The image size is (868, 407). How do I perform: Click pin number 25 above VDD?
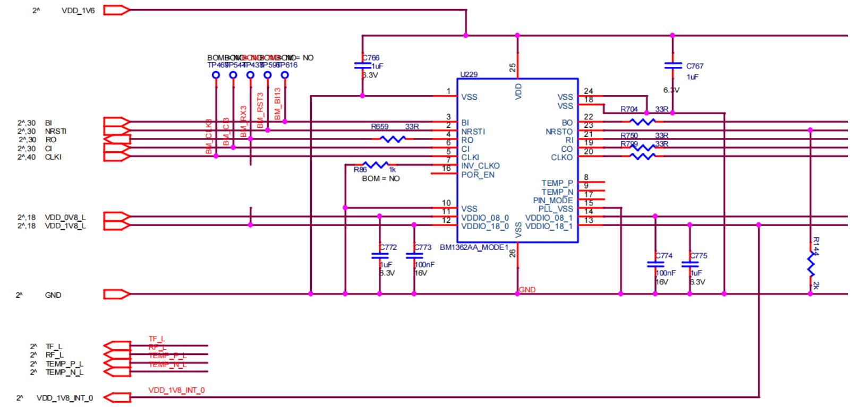point(512,67)
